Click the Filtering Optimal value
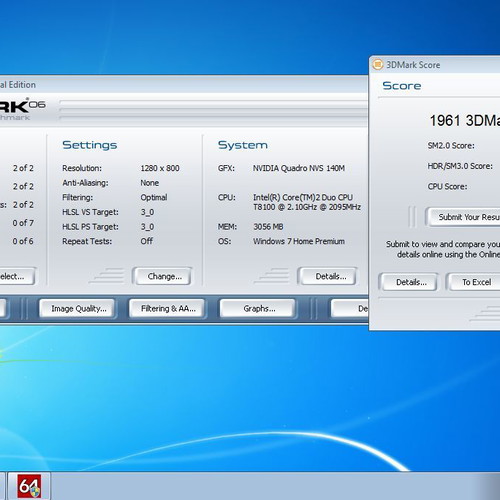The height and width of the screenshot is (500, 500). coord(154,197)
